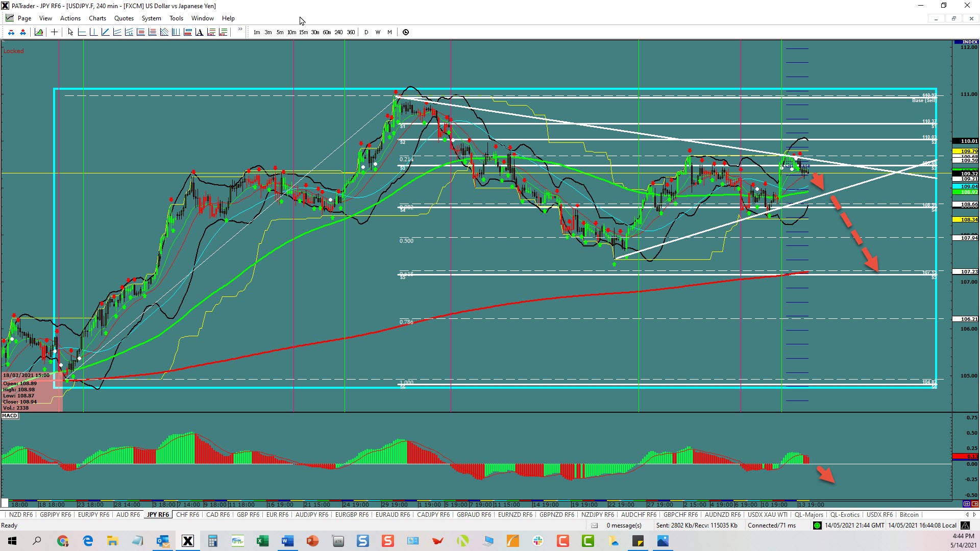Switch to GBPJPY RF6 tab
This screenshot has width=980, height=551.
coord(55,515)
